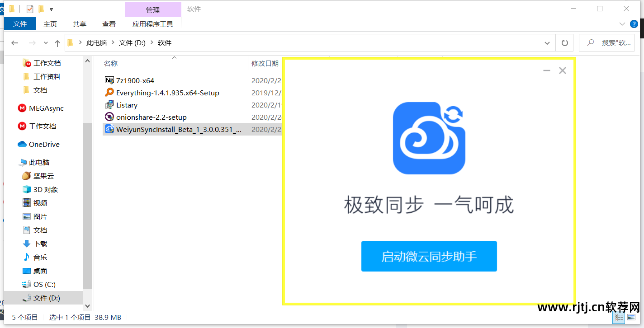Viewport: 644px width, 328px height.
Task: Select the WeiyunSyncInstall_Beta file icon
Action: 109,129
